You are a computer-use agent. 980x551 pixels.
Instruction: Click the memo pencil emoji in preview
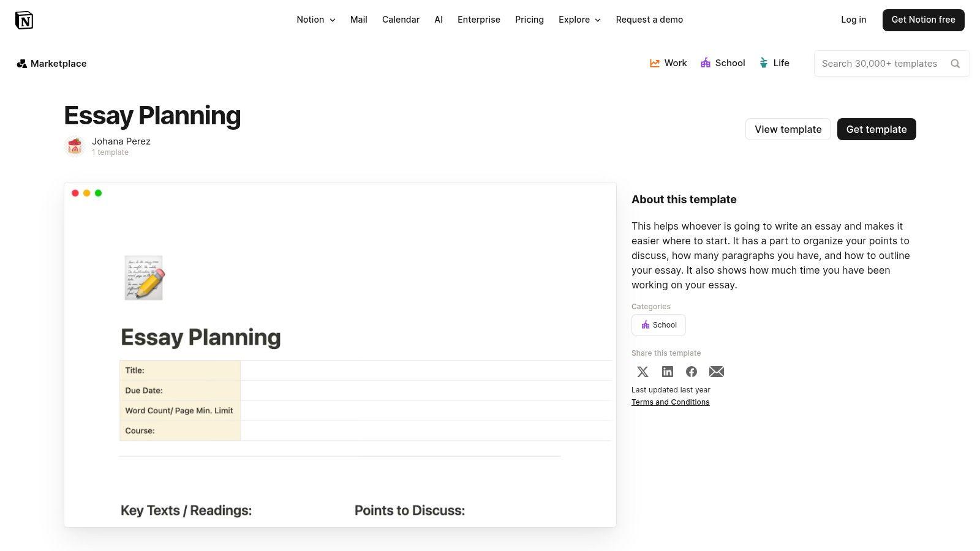pyautogui.click(x=145, y=278)
